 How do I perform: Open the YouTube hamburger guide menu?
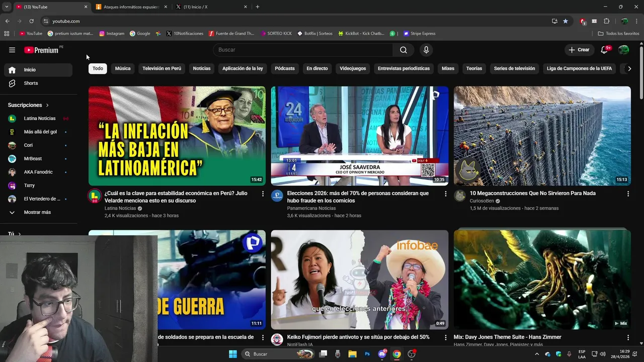[x=12, y=50]
